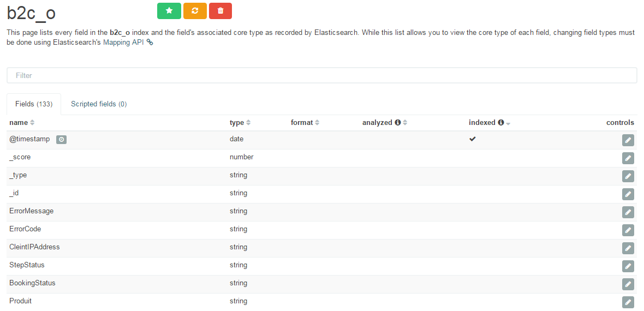Click the pencil icon for Produit field
This screenshot has width=644, height=311.
628,302
